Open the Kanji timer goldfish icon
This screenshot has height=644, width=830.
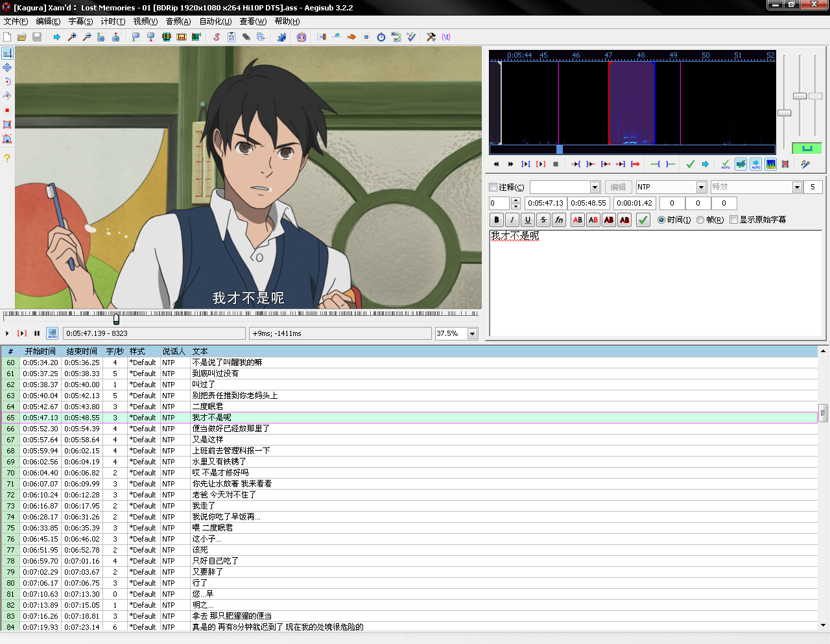[351, 37]
